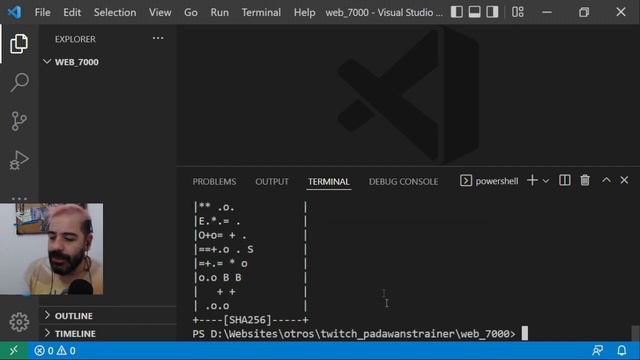Toggle the secondary side bar layout icon
The width and height of the screenshot is (640, 360).
point(492,12)
